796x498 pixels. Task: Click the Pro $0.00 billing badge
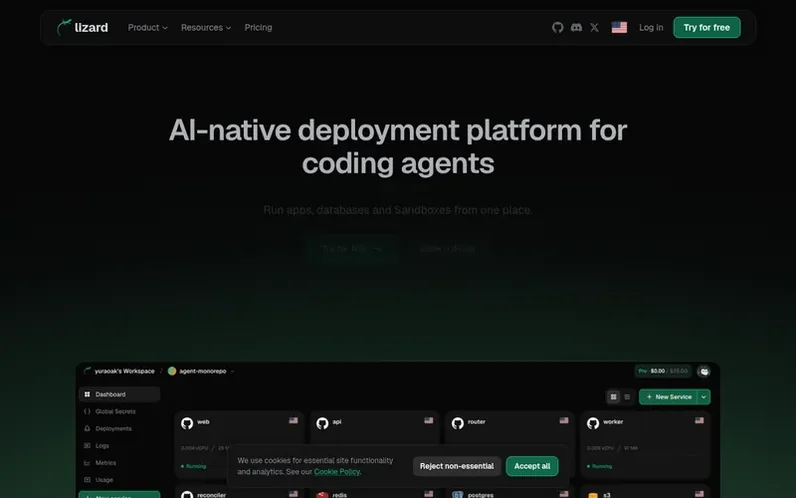(x=663, y=371)
